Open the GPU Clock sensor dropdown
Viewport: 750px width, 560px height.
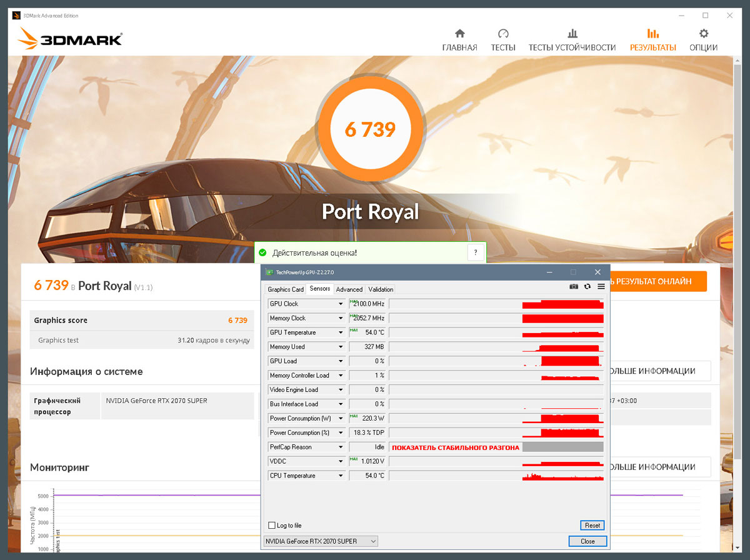click(341, 304)
